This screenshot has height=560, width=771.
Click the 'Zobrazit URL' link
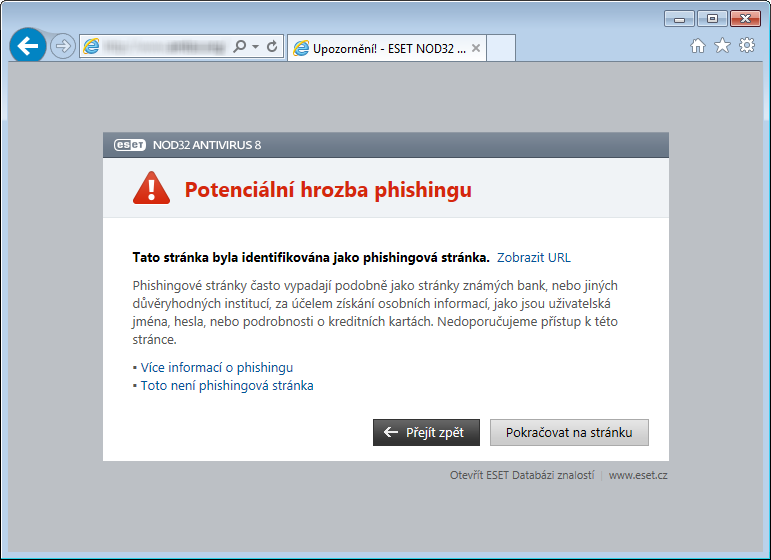pos(534,258)
